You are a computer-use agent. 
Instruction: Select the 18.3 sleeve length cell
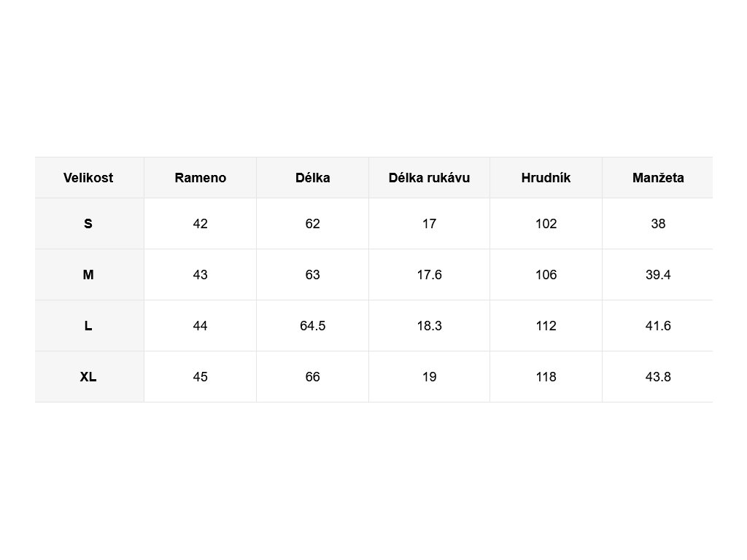pos(429,326)
